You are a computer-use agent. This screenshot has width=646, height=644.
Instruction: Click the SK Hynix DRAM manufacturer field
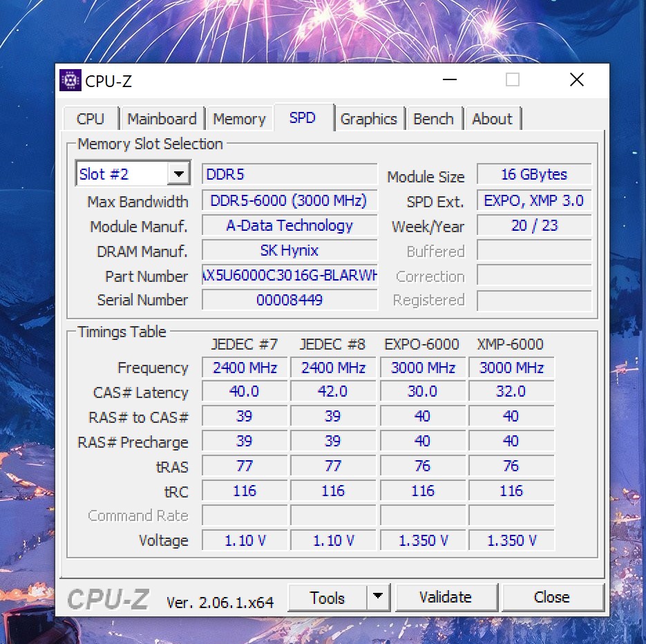pos(289,251)
